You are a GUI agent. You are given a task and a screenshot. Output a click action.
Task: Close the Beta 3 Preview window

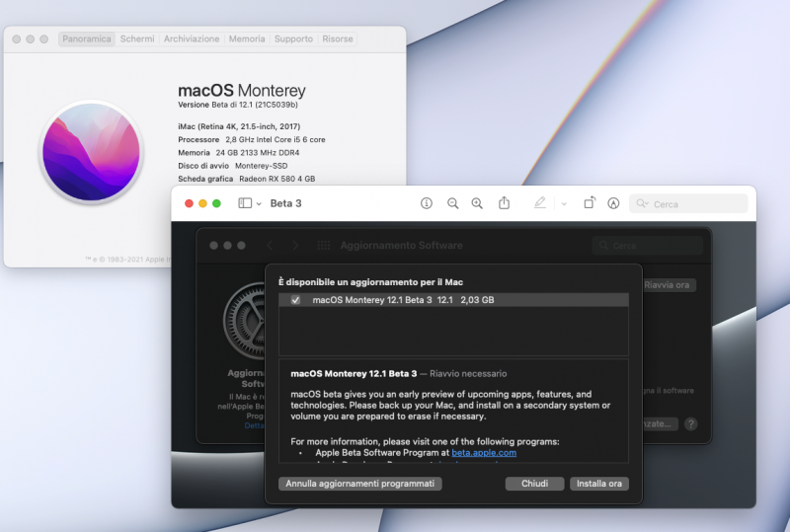(189, 203)
